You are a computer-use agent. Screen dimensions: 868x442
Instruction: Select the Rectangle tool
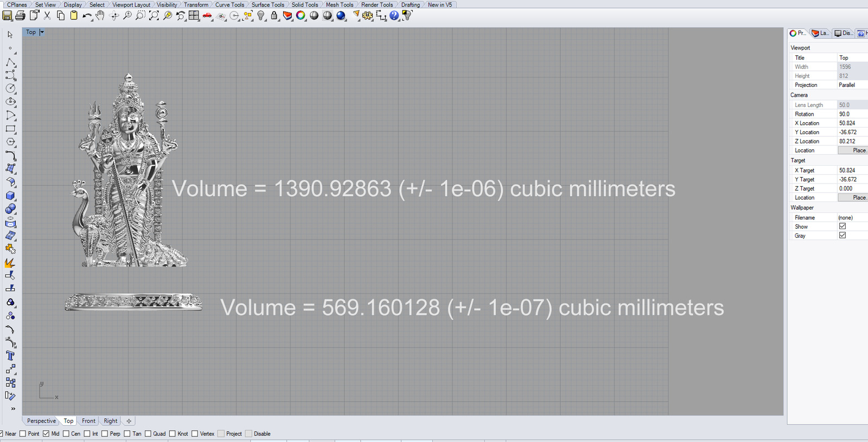10,129
